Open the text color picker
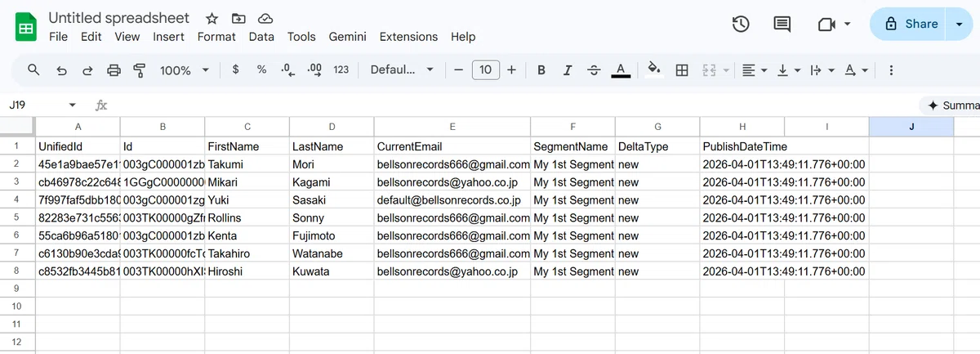980x354 pixels. 621,70
